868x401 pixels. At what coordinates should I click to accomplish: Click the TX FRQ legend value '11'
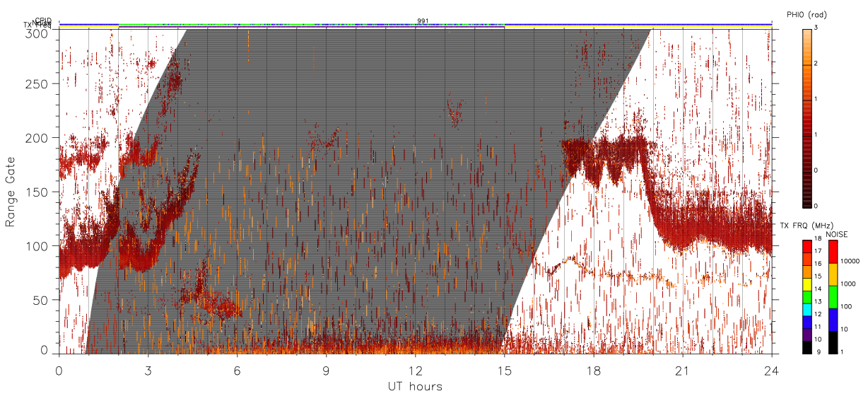click(x=818, y=327)
